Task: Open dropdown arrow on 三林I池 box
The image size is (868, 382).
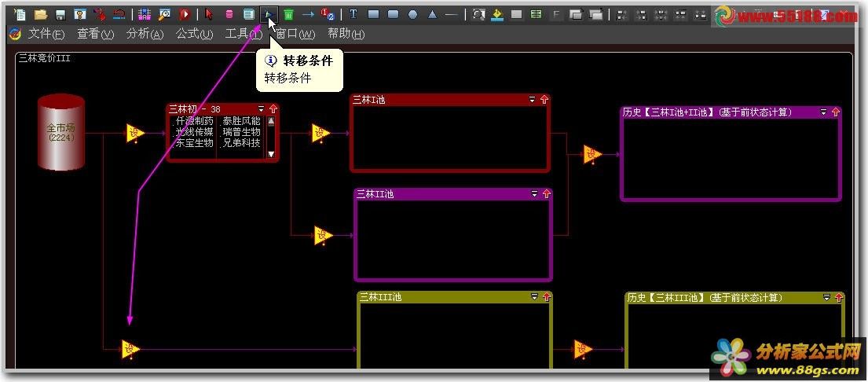Action: pyautogui.click(x=533, y=100)
